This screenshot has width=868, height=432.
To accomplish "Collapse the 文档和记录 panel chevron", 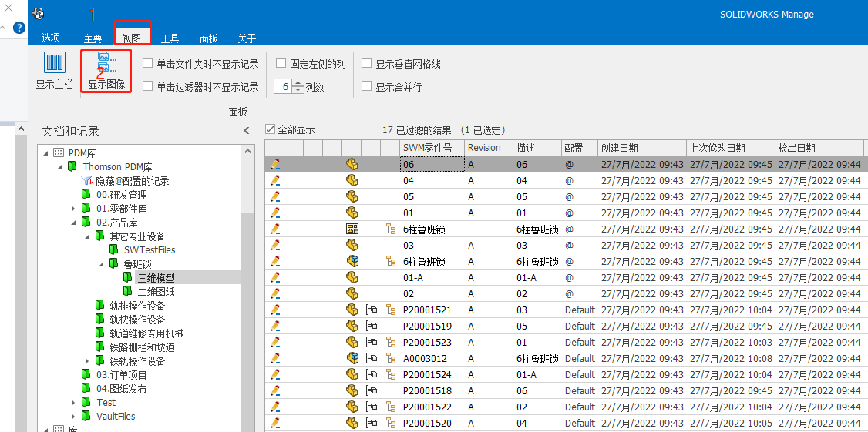I will pyautogui.click(x=247, y=131).
